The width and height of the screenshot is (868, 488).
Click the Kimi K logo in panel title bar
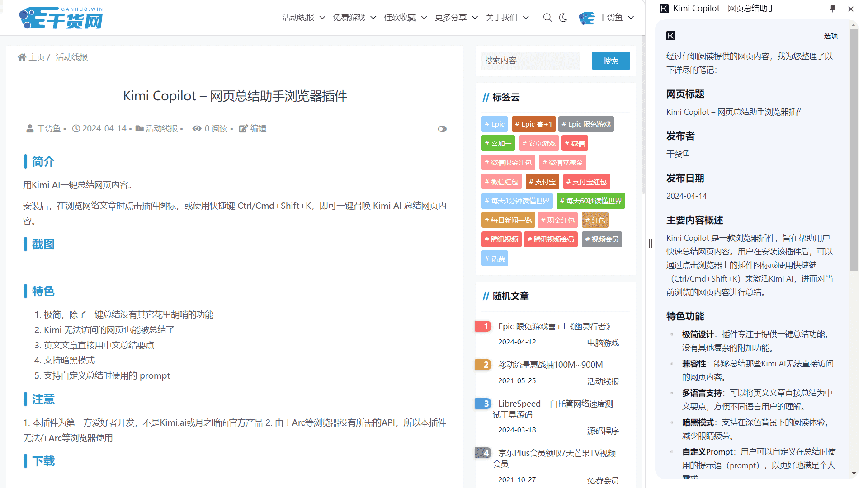pyautogui.click(x=664, y=9)
